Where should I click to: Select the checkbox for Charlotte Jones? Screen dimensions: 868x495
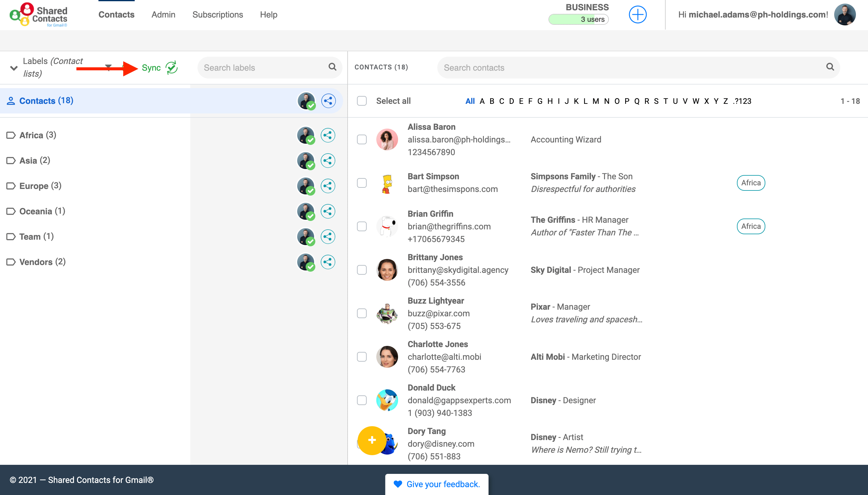pos(362,357)
